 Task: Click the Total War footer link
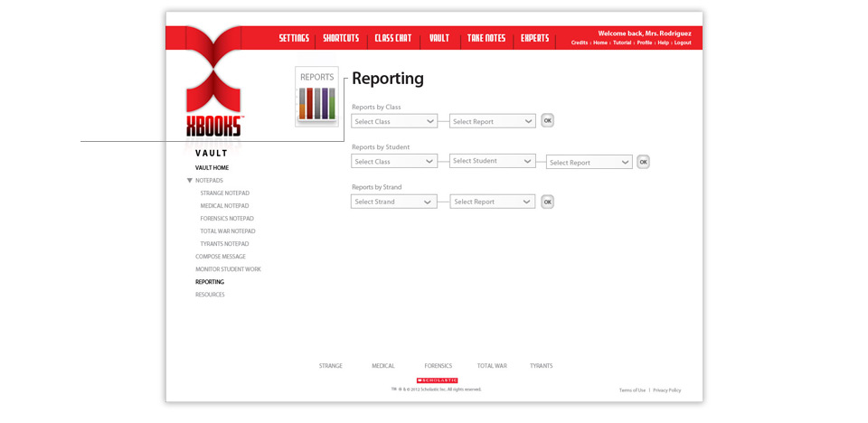492,366
